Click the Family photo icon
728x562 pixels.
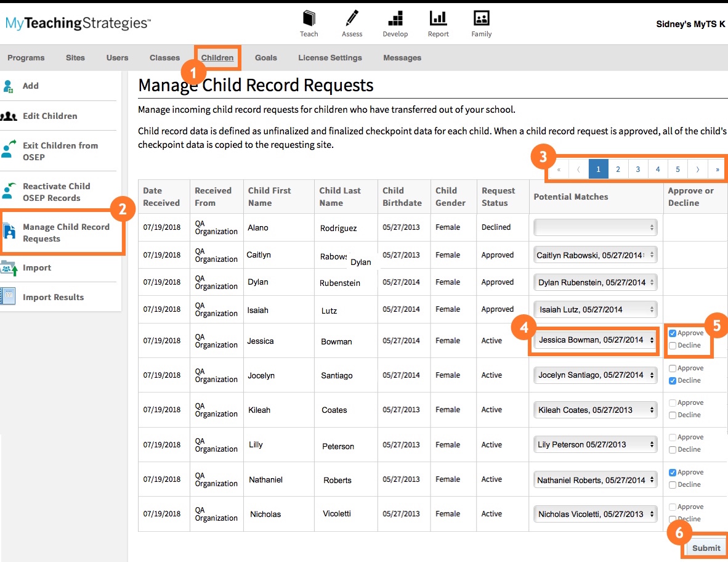481,18
